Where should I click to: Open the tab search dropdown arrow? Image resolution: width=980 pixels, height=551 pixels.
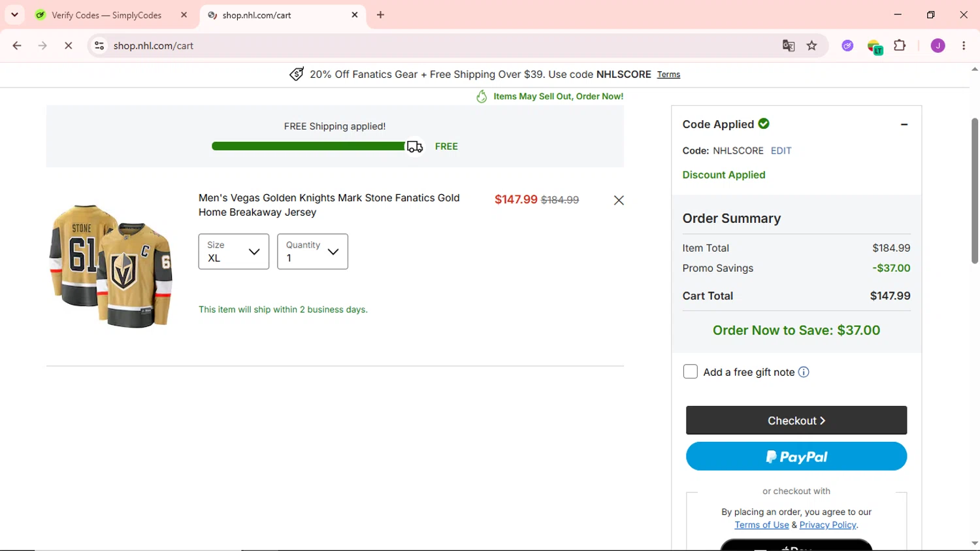[x=14, y=14]
